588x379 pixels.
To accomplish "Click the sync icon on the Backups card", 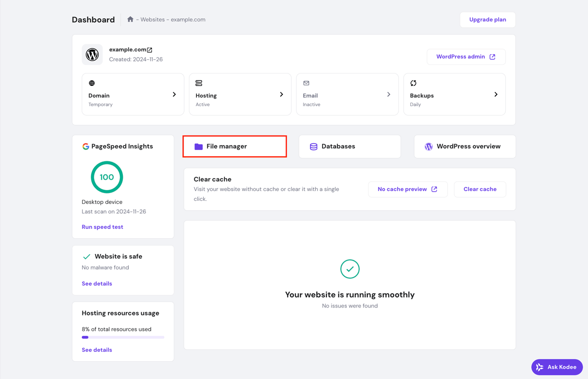I will (x=413, y=83).
